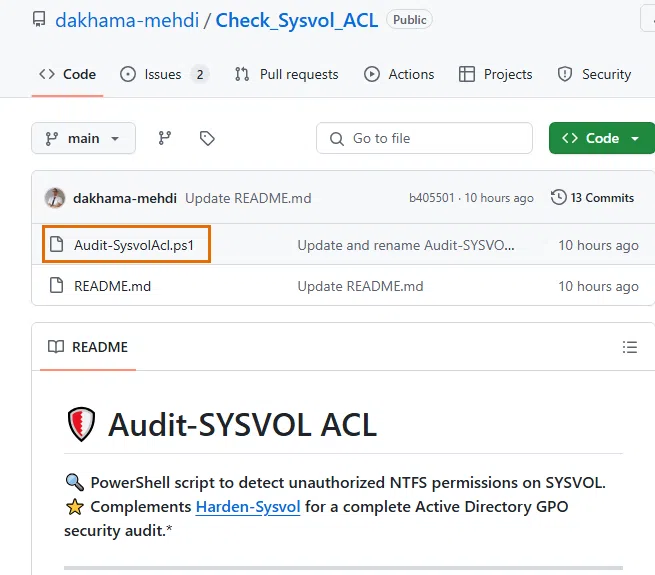Switch to the Issues tab

(163, 74)
